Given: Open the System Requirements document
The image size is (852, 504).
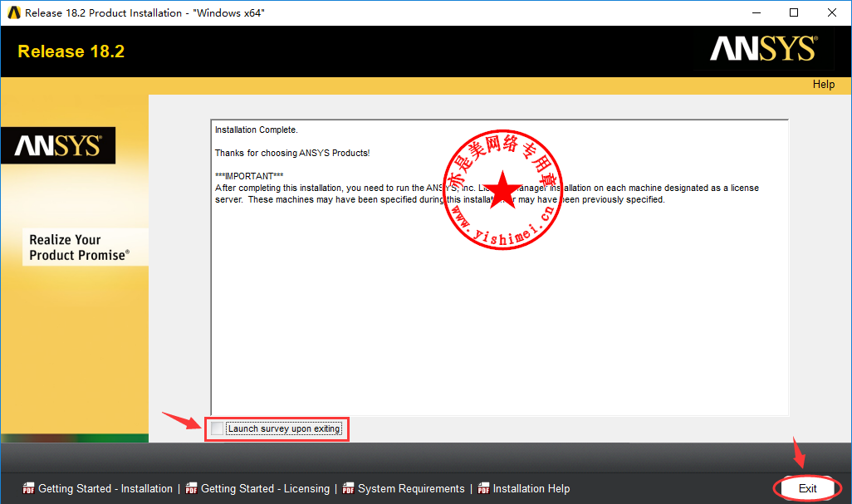Looking at the screenshot, I should [x=411, y=488].
